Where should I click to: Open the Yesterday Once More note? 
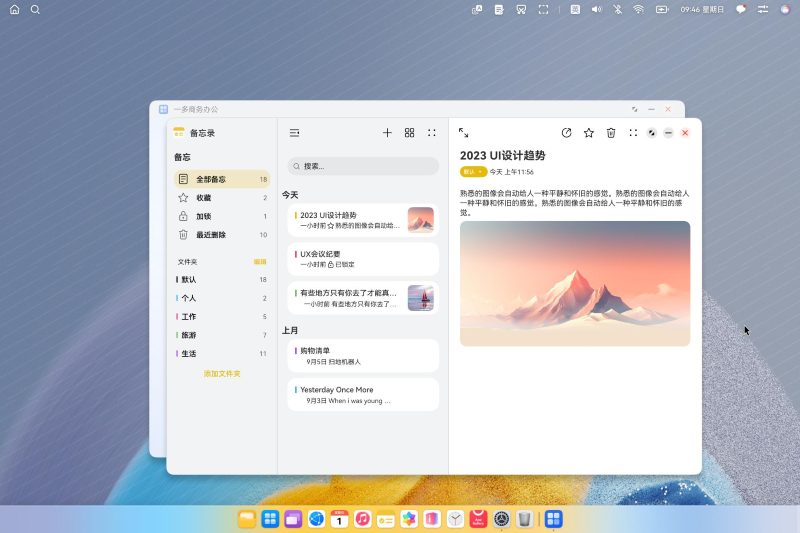pos(363,395)
